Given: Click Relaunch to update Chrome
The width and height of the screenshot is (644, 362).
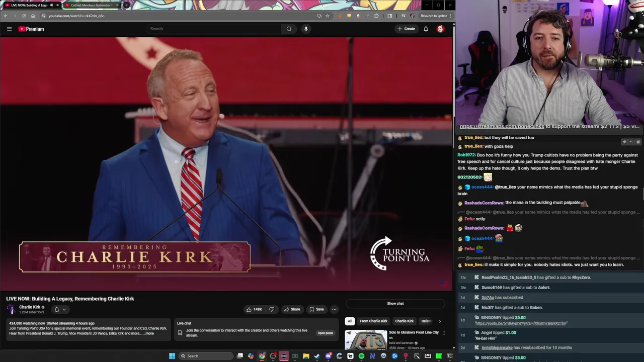Looking at the screenshot, I should coord(433,16).
